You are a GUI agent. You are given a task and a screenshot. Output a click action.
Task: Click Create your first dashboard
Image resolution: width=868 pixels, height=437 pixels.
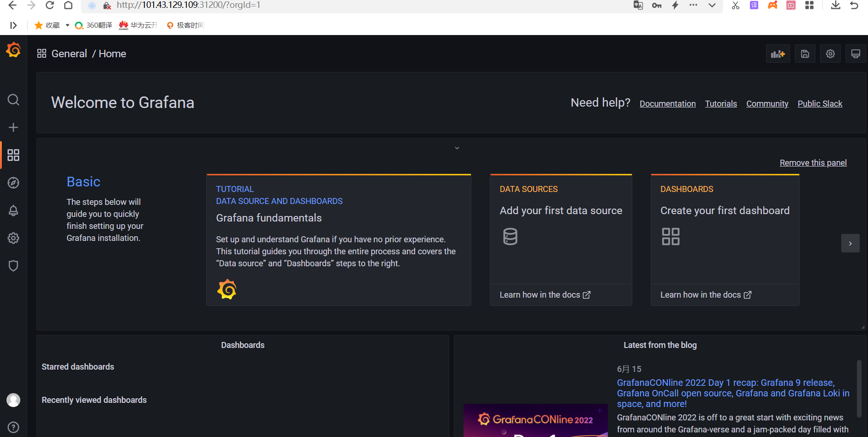click(x=725, y=210)
